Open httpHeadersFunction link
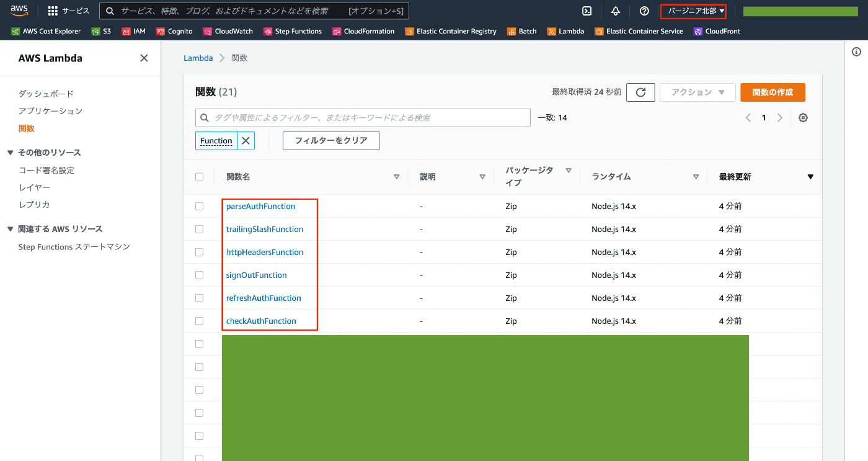 point(265,252)
